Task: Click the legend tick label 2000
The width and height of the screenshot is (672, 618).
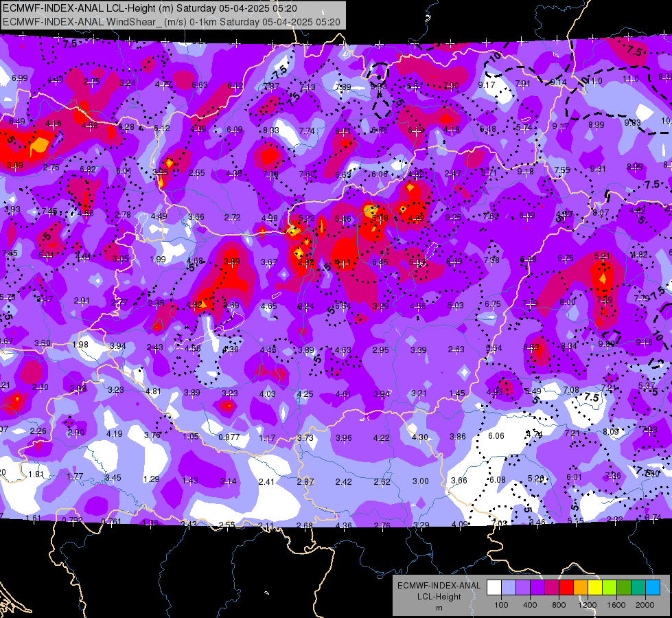Action: [x=645, y=605]
